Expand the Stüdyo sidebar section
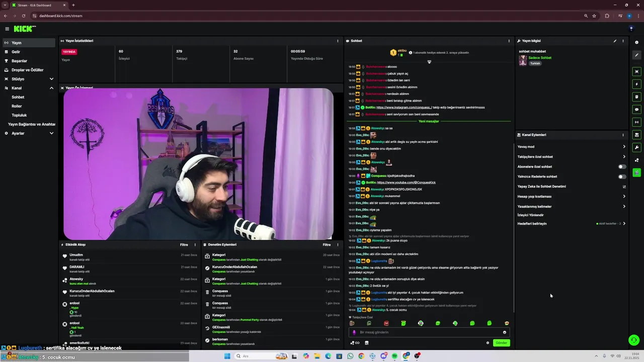The height and width of the screenshot is (362, 644). pyautogui.click(x=28, y=79)
